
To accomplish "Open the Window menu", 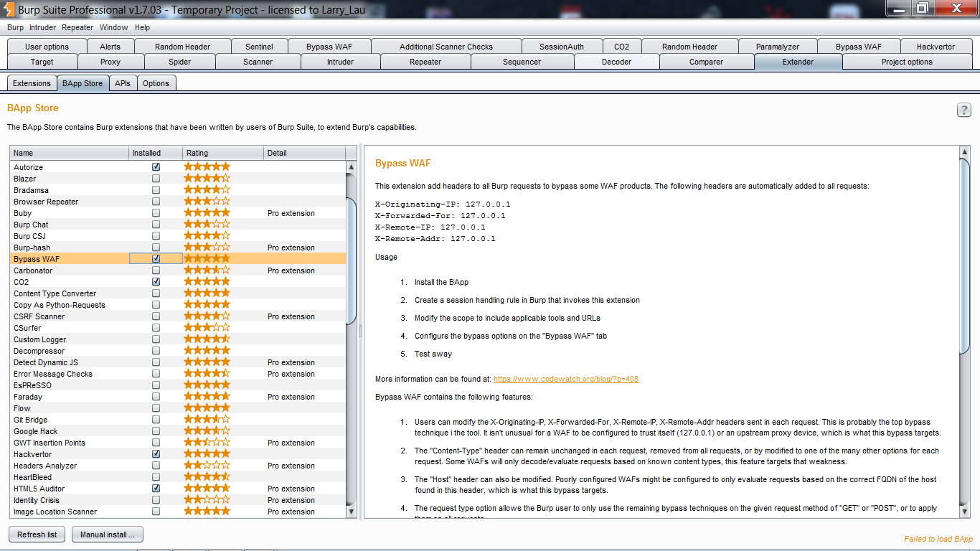I will click(113, 27).
